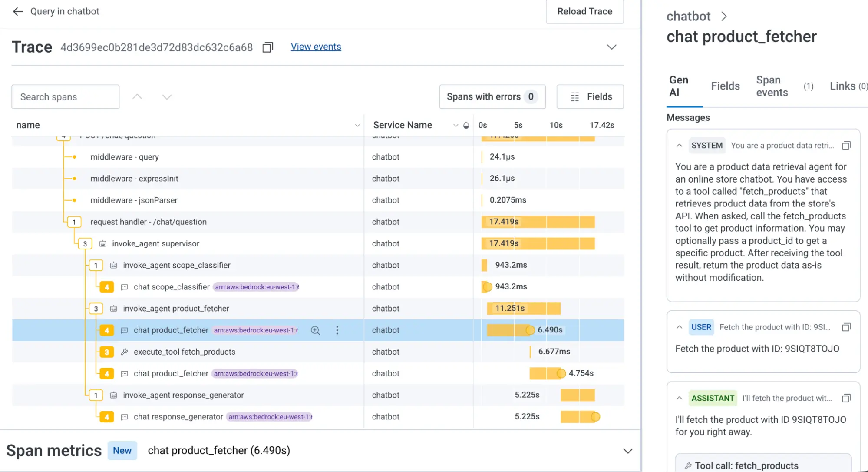The width and height of the screenshot is (868, 472).
Task: Click the next match arrow beside span search
Action: tap(167, 96)
